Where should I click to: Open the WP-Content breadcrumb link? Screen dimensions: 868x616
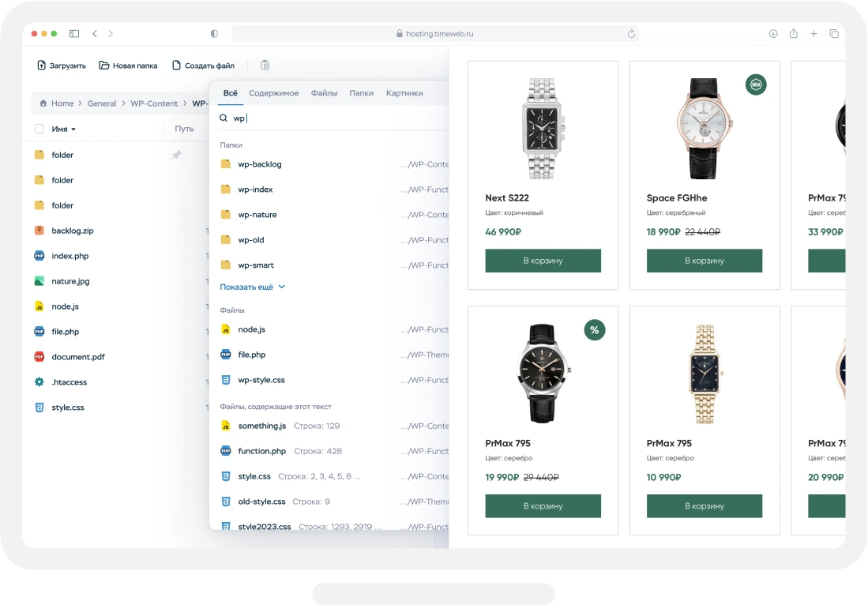click(x=155, y=103)
